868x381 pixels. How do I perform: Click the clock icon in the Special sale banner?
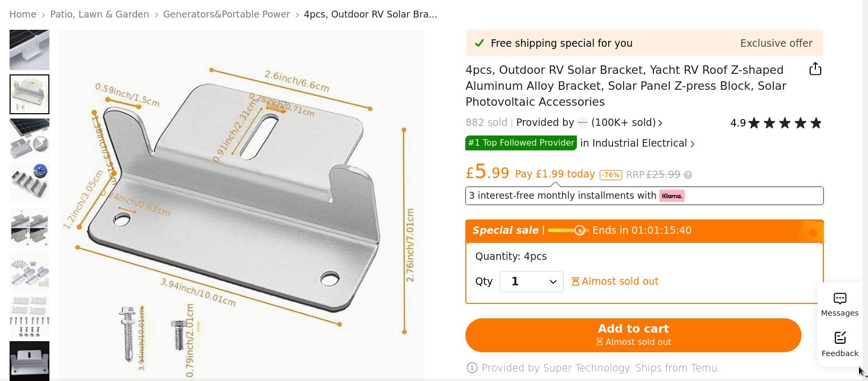[580, 231]
